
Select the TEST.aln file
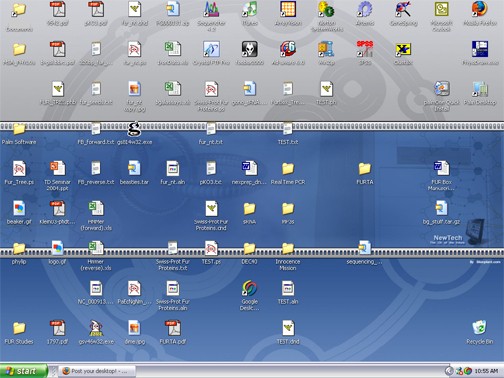point(288,288)
